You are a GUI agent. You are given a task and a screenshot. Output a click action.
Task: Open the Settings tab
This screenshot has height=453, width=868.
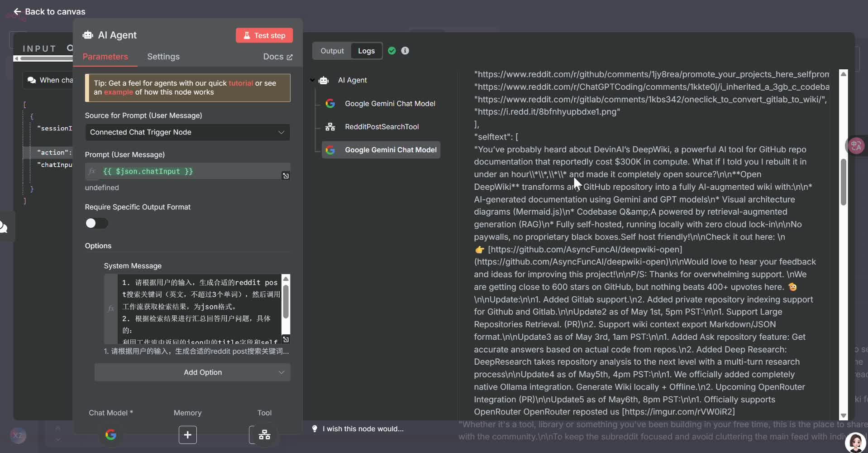pyautogui.click(x=163, y=57)
